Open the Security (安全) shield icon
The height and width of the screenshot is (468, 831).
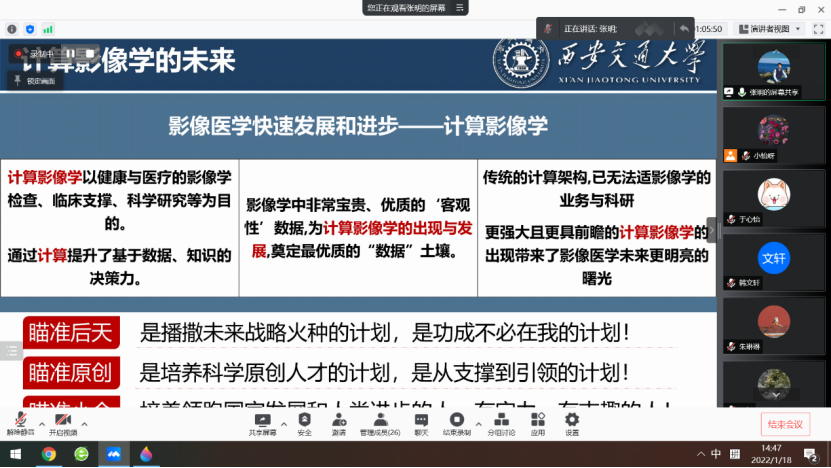(304, 421)
